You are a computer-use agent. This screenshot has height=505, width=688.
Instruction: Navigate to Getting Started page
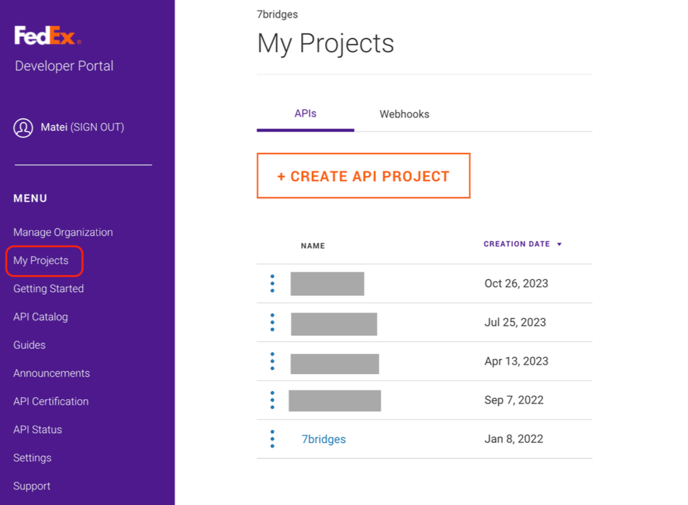48,289
